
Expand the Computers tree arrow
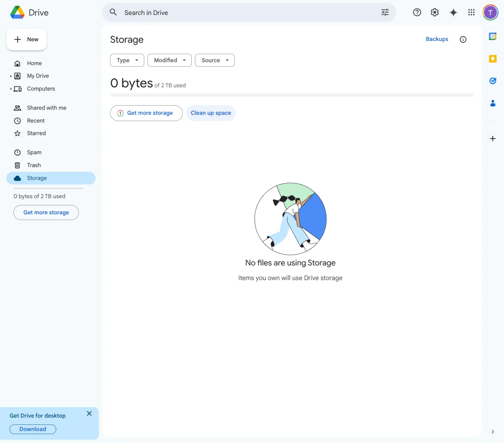[11, 89]
